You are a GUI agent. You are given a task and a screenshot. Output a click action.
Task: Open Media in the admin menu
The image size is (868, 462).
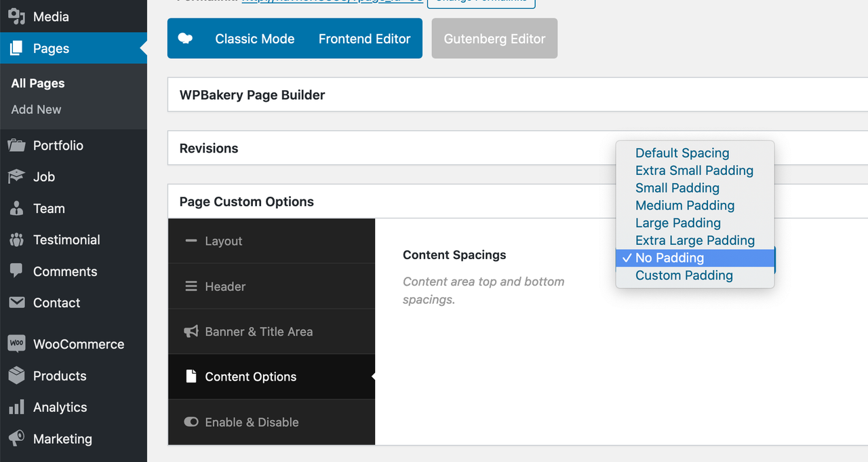[73, 16]
